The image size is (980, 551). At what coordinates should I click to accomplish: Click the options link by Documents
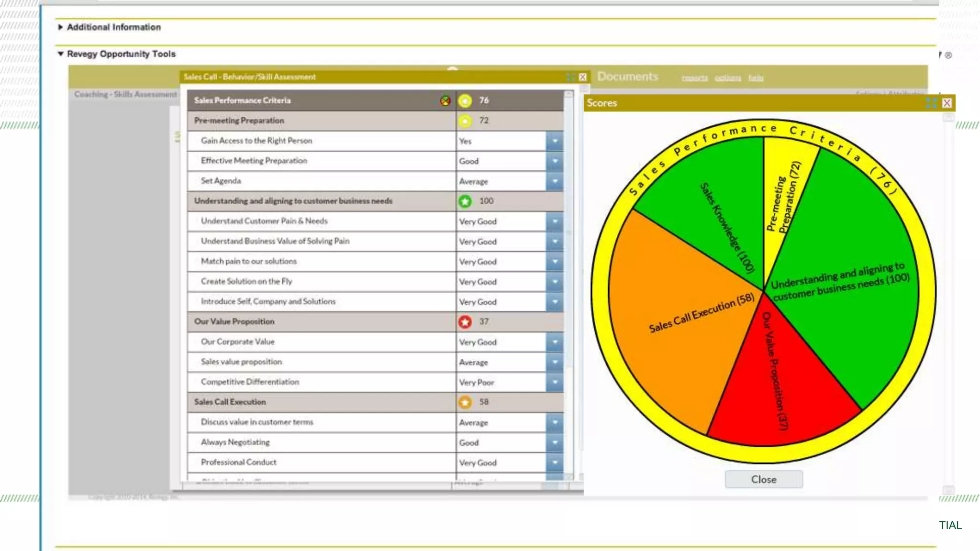pyautogui.click(x=727, y=78)
